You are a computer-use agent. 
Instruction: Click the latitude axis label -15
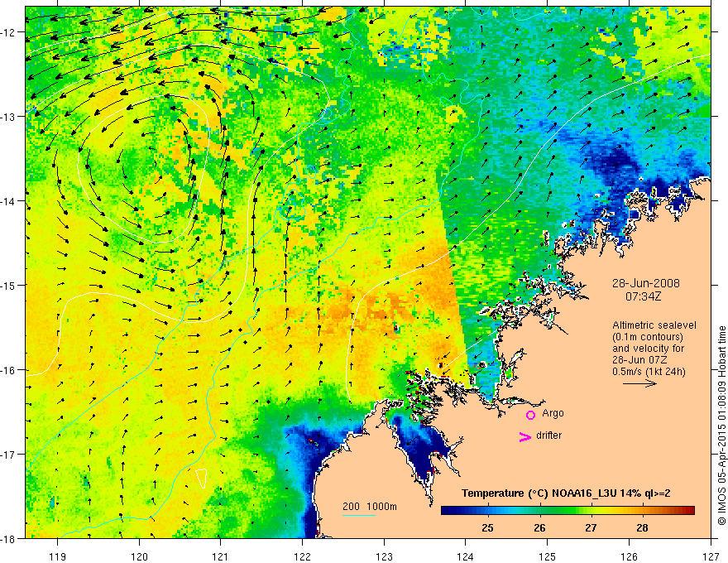[8, 285]
